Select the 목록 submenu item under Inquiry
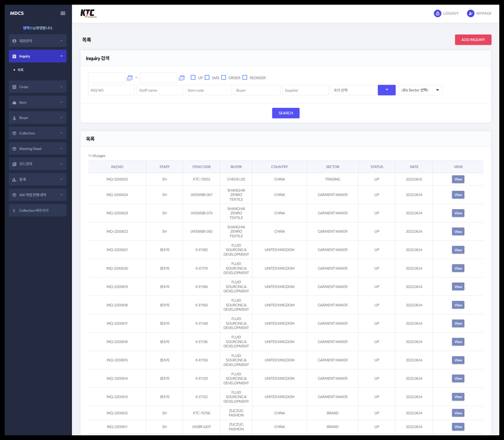504x440 pixels. (x=20, y=70)
